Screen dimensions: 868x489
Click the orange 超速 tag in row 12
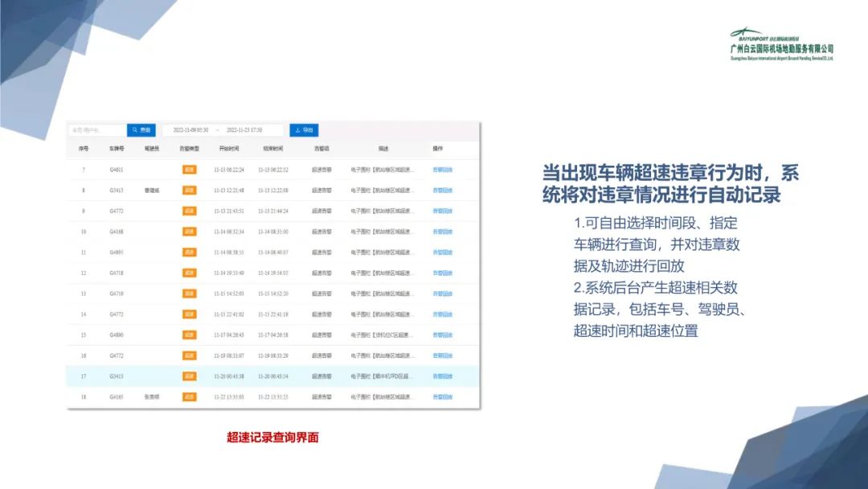click(189, 273)
